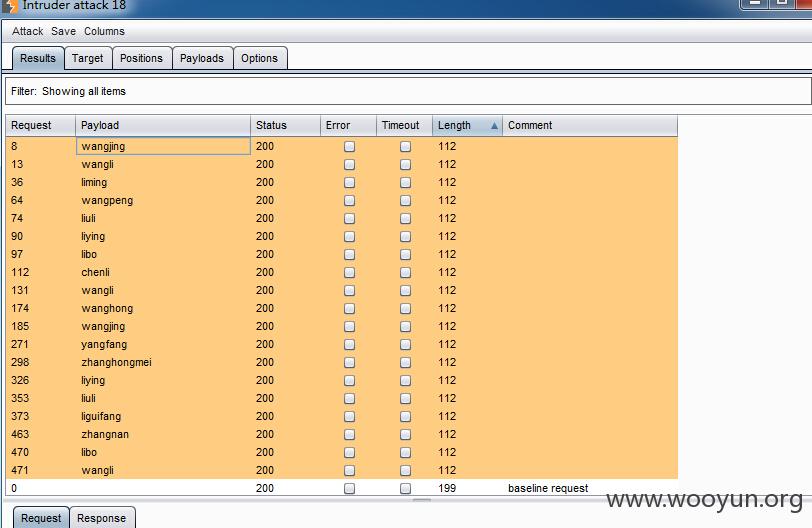This screenshot has width=812, height=528.
Task: Sort by the Payload column header
Action: click(163, 125)
